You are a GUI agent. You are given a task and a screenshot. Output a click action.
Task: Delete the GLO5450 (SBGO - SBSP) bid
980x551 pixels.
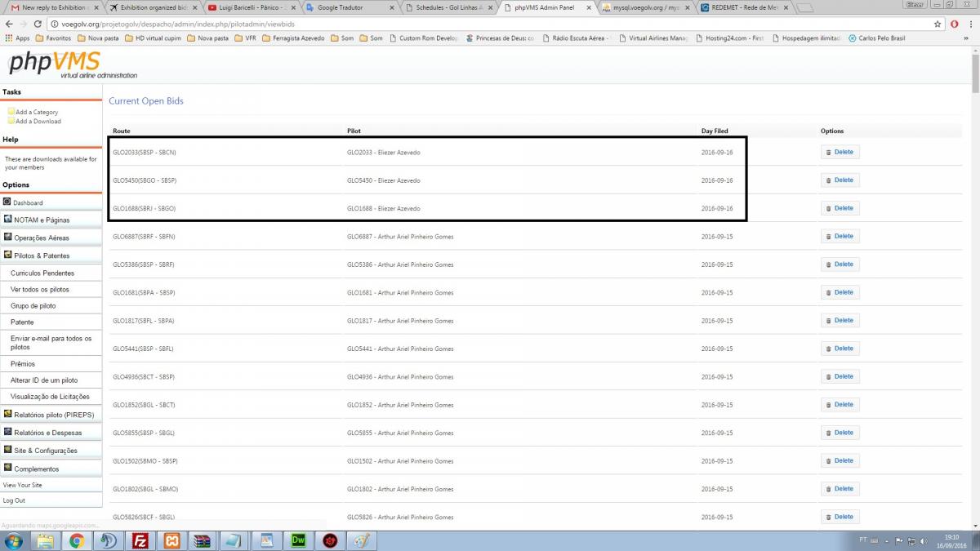click(x=840, y=180)
